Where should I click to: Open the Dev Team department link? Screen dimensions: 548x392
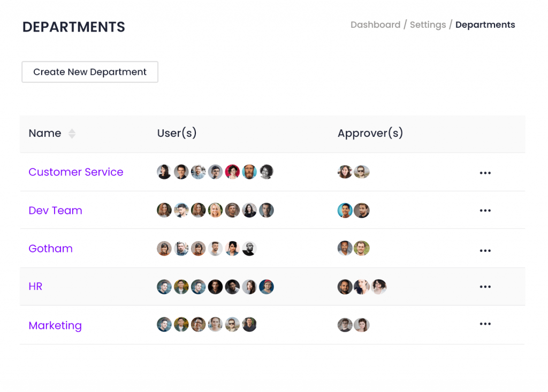click(x=55, y=210)
